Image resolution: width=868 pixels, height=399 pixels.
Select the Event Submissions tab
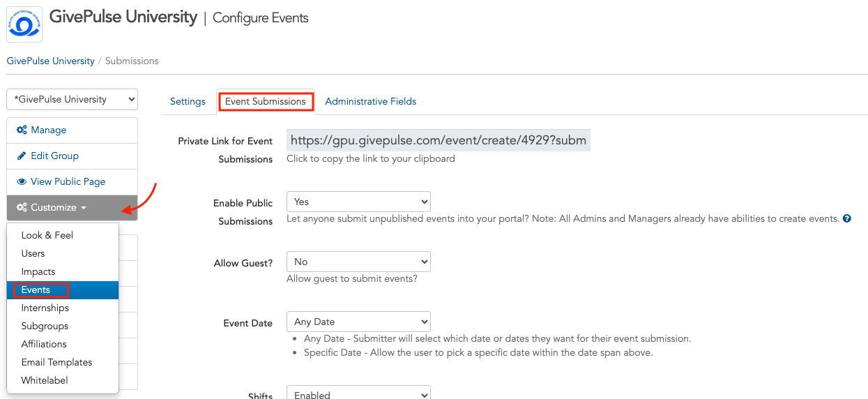265,102
